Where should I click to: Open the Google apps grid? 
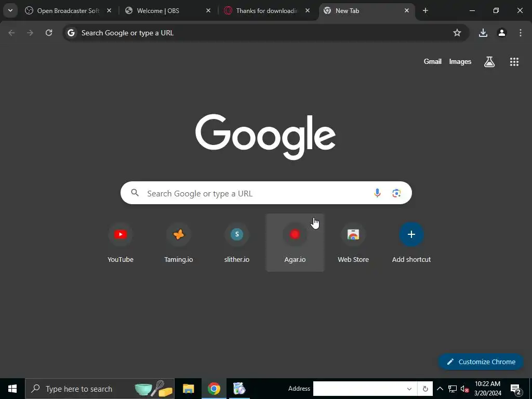point(514,62)
